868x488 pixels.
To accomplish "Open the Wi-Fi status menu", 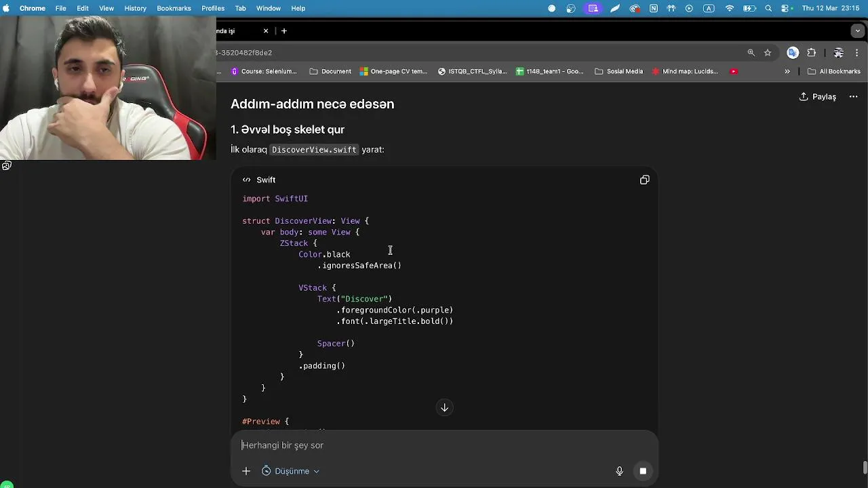I will pyautogui.click(x=730, y=8).
